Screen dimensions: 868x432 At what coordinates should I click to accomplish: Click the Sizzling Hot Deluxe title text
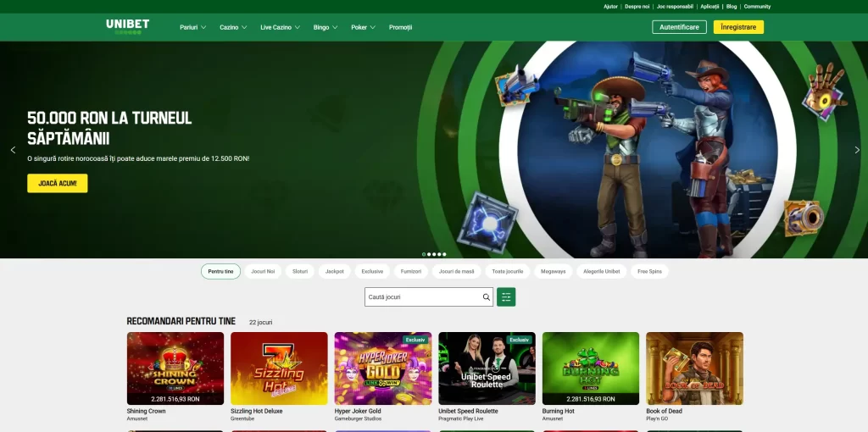tap(256, 412)
